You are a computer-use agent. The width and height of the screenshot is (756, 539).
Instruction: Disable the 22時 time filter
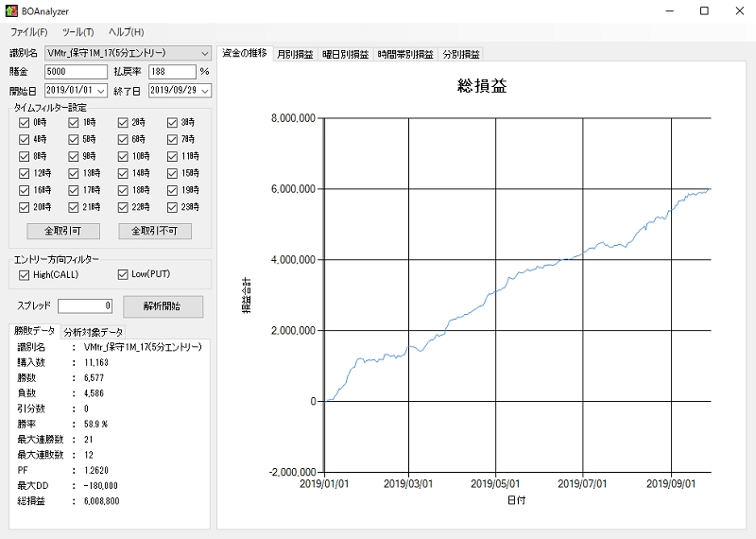tap(123, 207)
